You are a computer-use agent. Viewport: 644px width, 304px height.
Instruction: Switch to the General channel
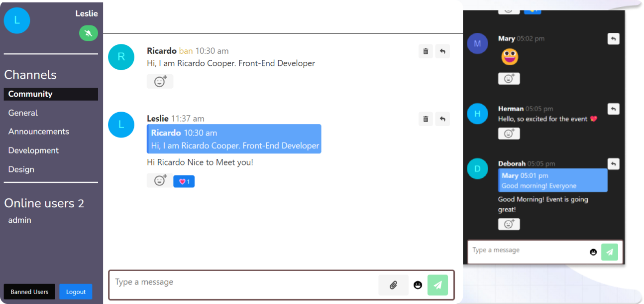[23, 113]
